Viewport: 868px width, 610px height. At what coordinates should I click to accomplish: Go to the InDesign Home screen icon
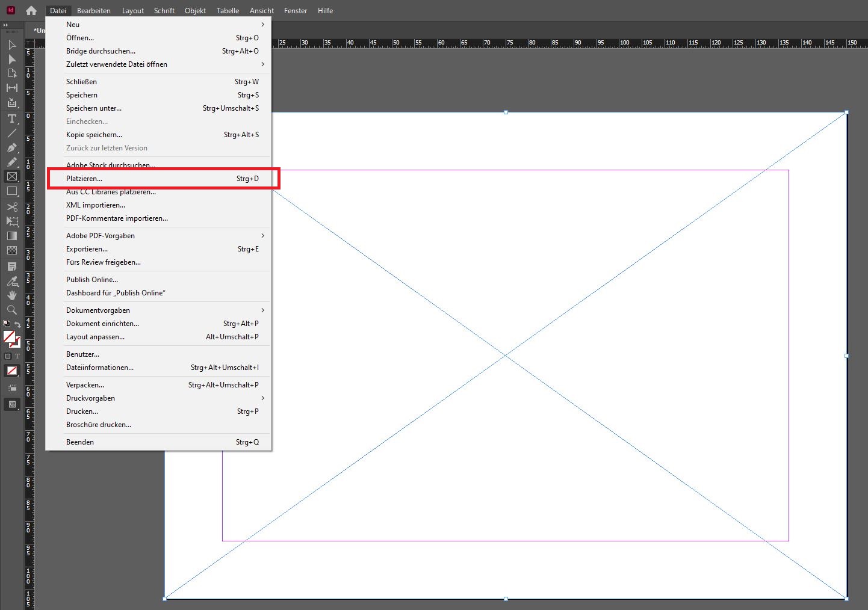click(x=31, y=11)
